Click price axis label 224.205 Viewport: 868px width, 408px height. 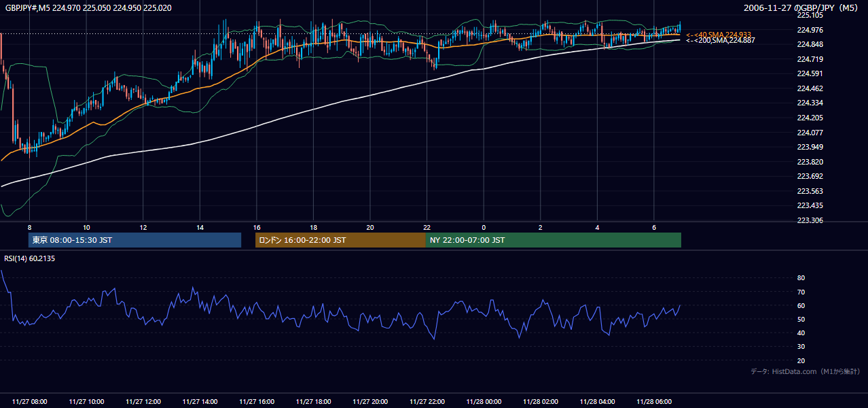(x=810, y=118)
